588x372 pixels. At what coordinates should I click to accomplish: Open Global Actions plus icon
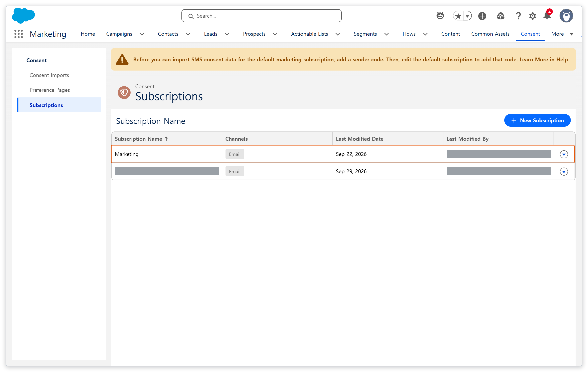482,16
